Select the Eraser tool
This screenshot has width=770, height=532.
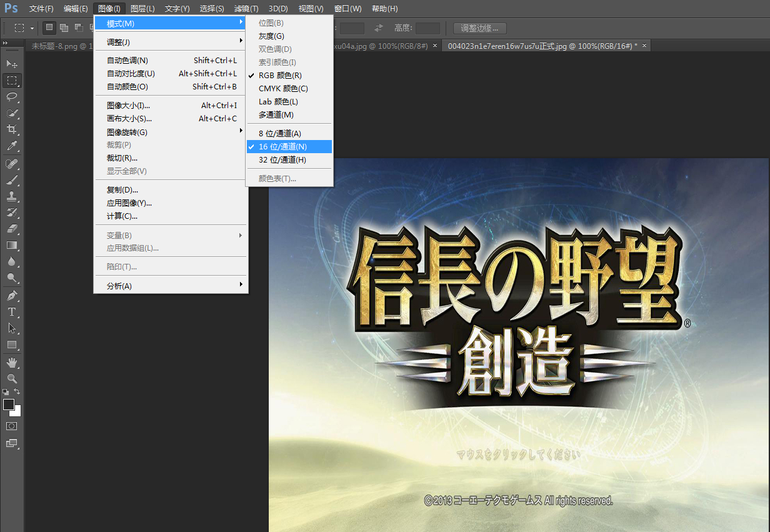12,229
